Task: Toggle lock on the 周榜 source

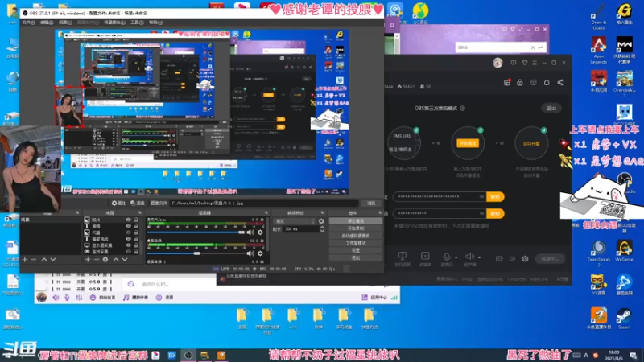Action: pyautogui.click(x=136, y=226)
